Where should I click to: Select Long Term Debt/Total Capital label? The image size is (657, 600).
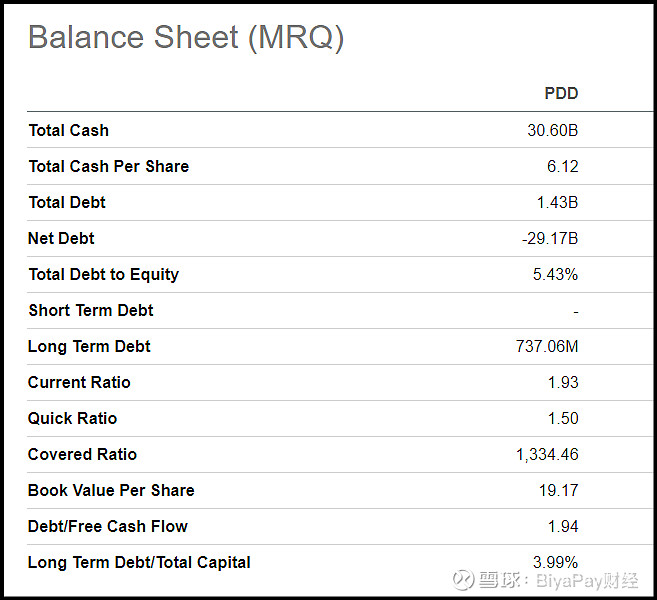coord(139,563)
